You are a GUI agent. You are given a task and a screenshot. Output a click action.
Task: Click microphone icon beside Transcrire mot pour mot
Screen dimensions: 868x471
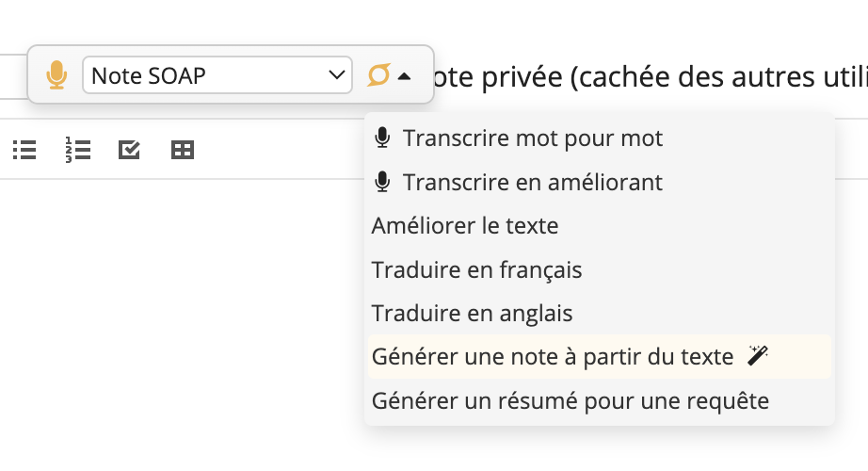pos(382,138)
